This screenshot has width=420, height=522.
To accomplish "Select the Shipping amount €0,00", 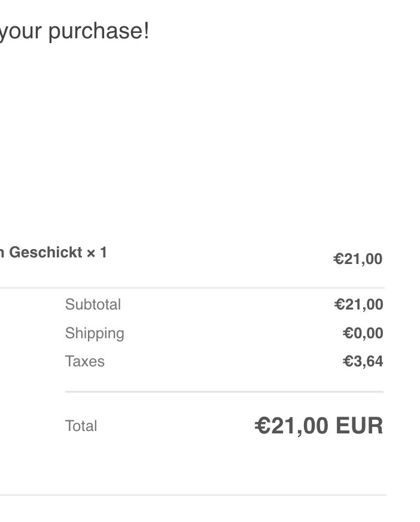I will click(363, 333).
